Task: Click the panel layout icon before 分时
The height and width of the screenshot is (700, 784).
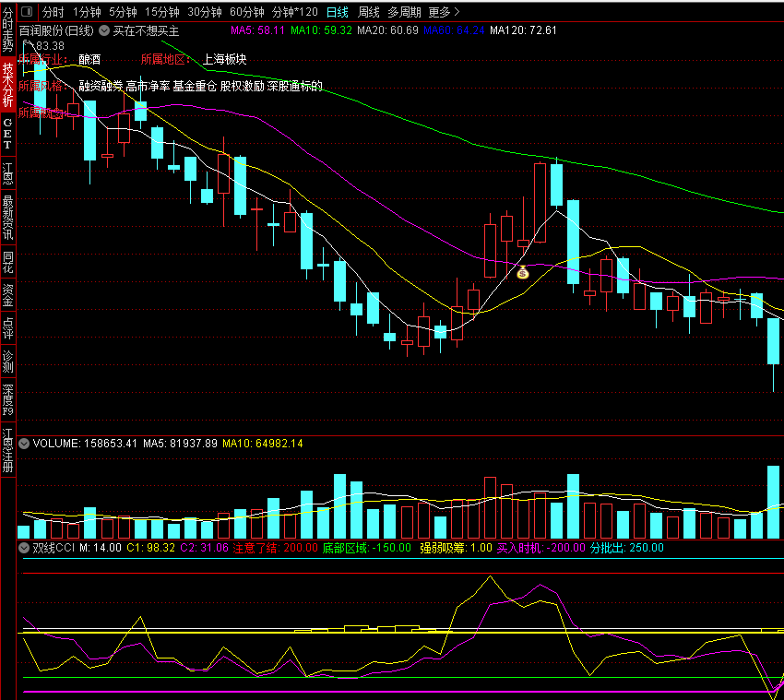Action: click(x=26, y=12)
